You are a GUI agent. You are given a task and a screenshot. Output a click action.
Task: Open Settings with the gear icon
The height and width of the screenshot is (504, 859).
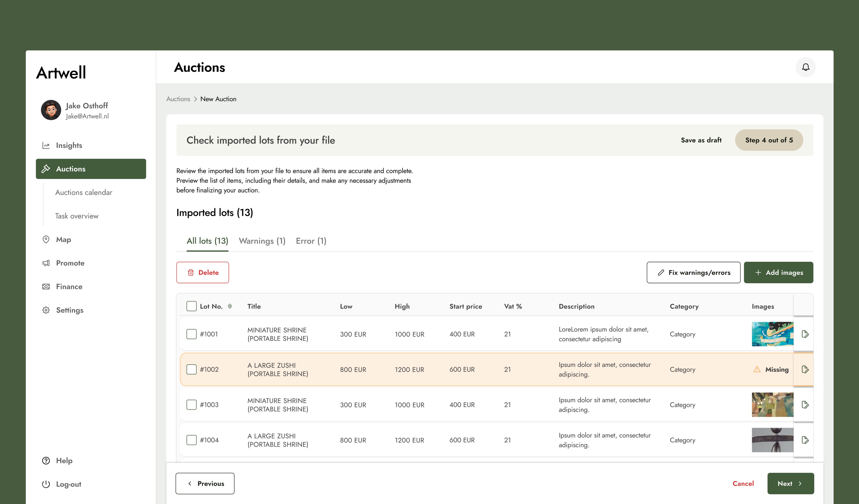coord(46,310)
